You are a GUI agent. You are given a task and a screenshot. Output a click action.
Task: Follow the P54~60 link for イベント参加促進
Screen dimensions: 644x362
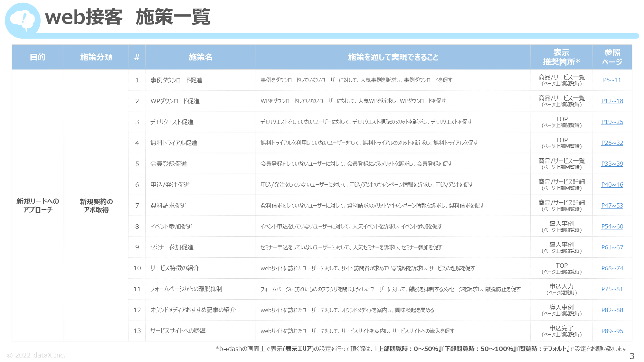coord(612,227)
